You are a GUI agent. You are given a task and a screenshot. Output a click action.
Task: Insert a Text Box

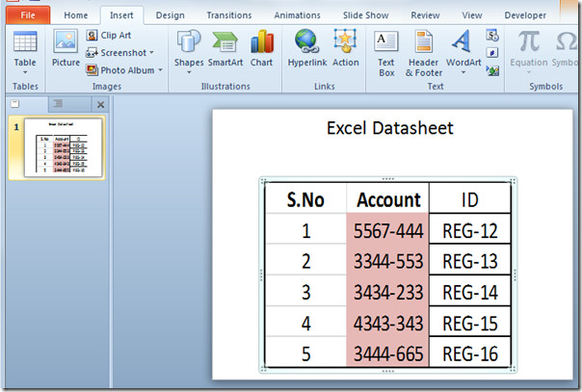coord(386,53)
